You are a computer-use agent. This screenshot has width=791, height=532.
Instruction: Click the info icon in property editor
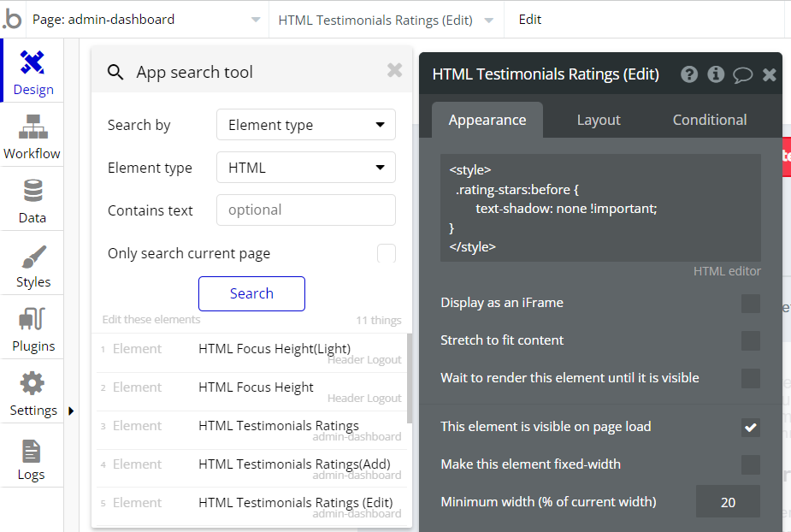[716, 74]
